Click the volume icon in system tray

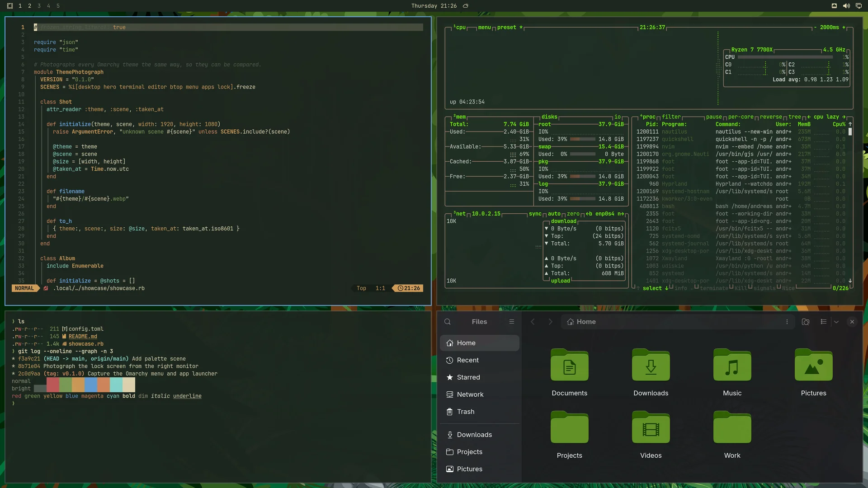click(846, 6)
